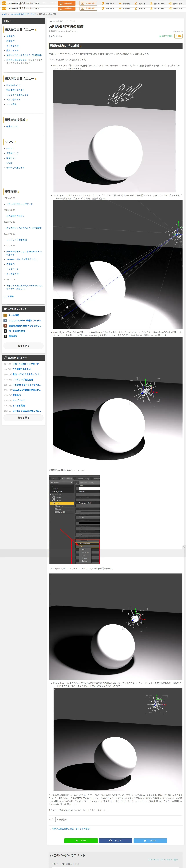Close the ad with the X icon
186x868 pixels.
[184, 547]
